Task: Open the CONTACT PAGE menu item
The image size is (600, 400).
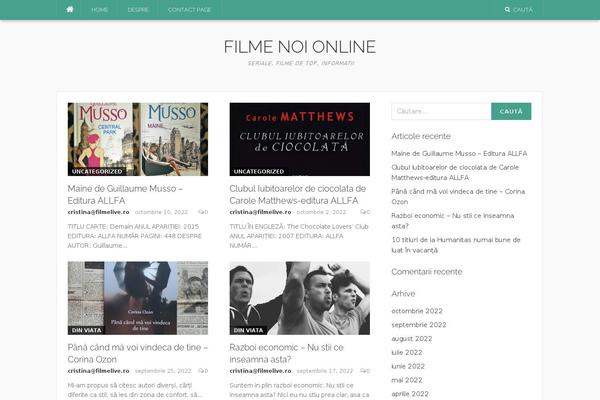Action: pyautogui.click(x=189, y=10)
